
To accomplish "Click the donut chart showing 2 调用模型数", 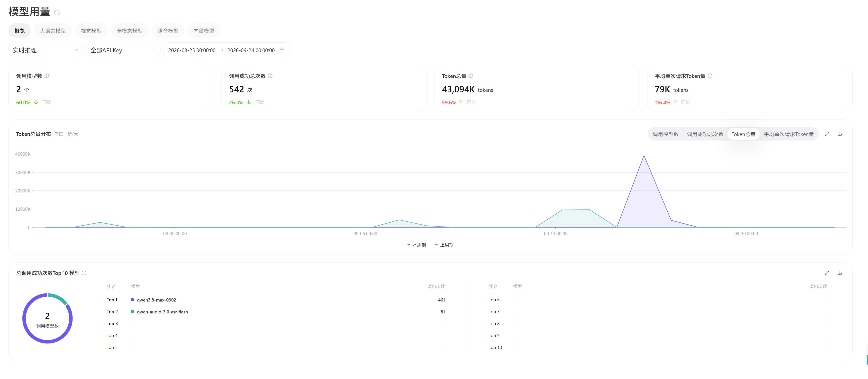I will 47,318.
